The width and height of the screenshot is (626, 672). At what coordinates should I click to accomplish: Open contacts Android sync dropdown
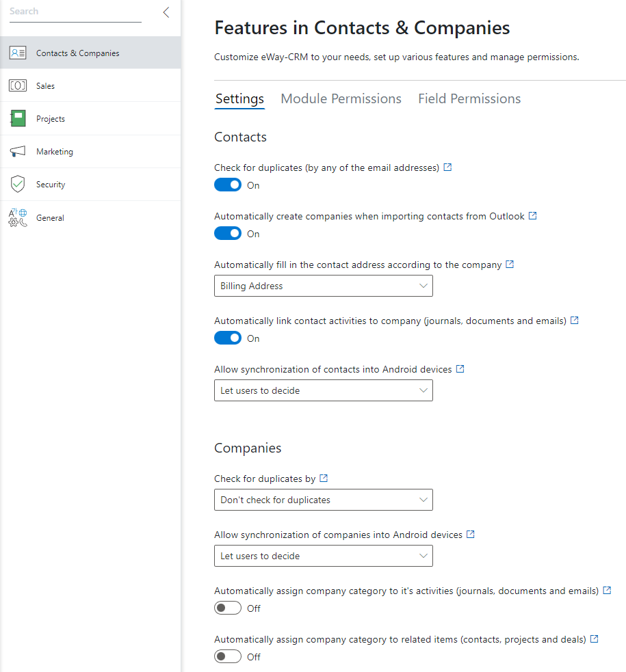click(324, 390)
